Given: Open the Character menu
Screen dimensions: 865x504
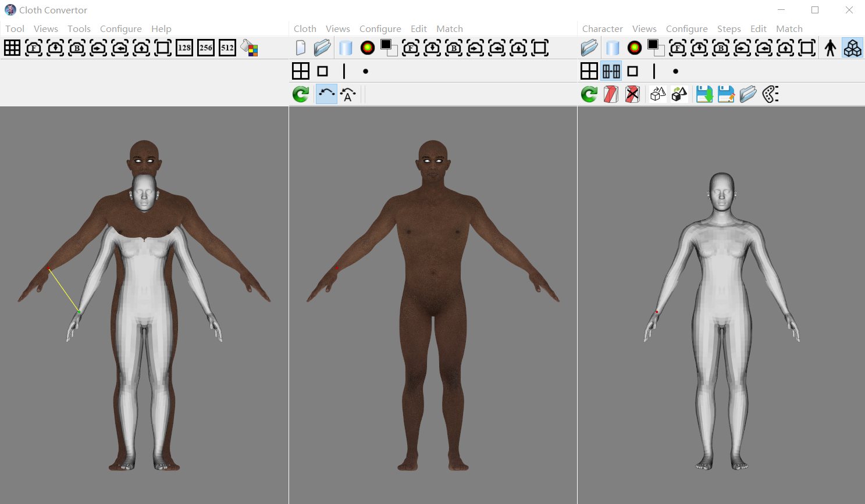Looking at the screenshot, I should 602,28.
